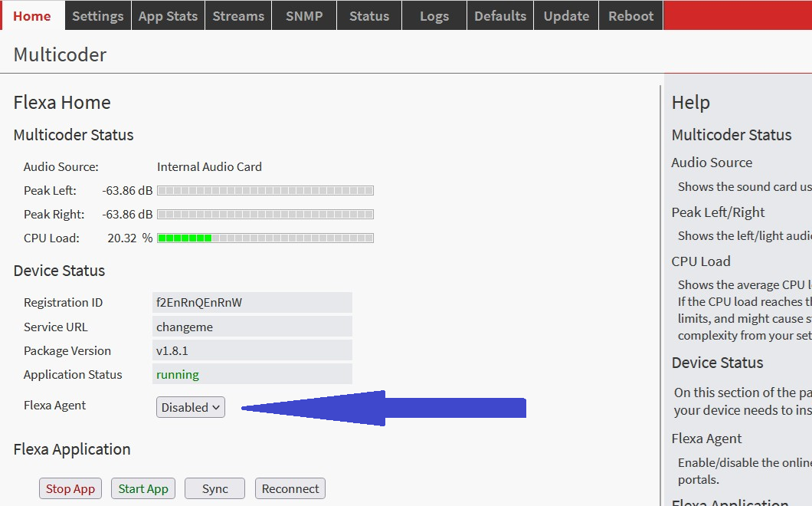Click the Flexa Agent label on the left
Viewport: 812px width, 506px height.
click(x=55, y=406)
